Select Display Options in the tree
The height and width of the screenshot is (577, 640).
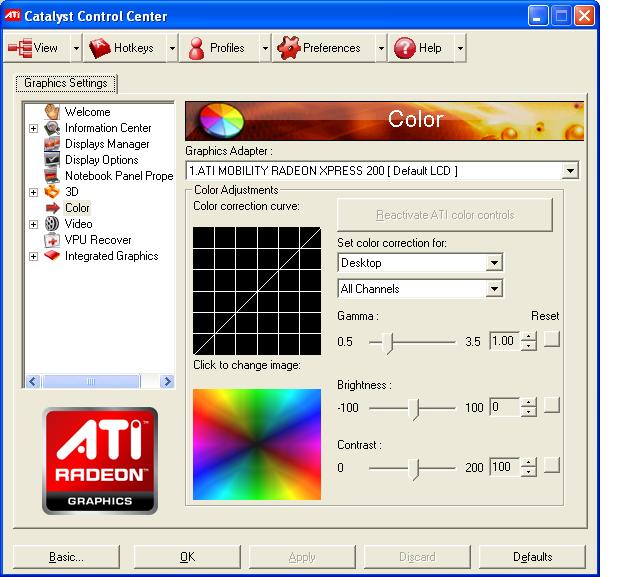click(102, 160)
